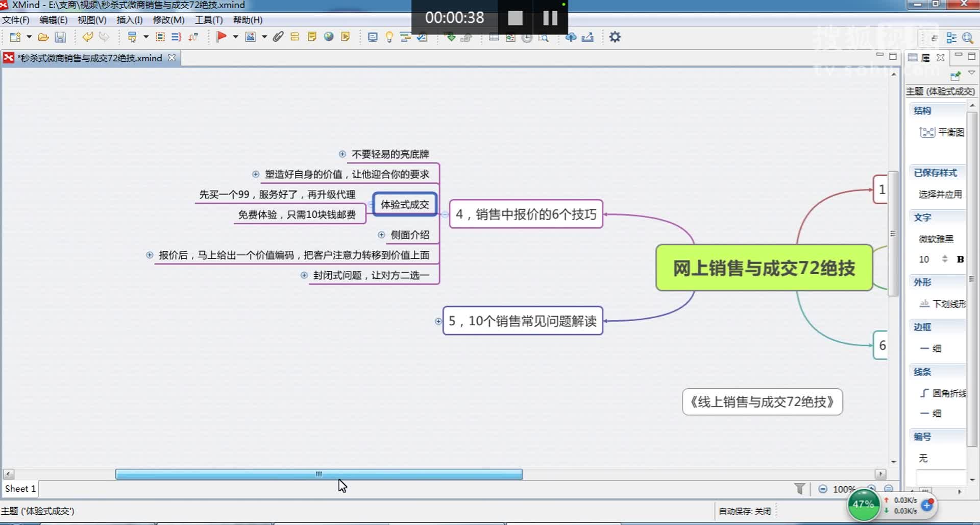Click the zoom-out minus control
The height and width of the screenshot is (525, 980).
point(822,489)
